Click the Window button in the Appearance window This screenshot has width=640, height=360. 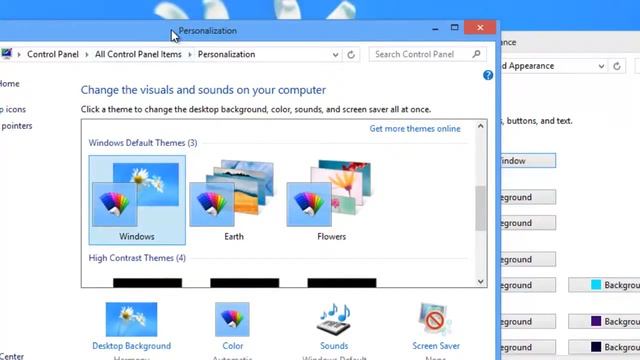pos(528,161)
